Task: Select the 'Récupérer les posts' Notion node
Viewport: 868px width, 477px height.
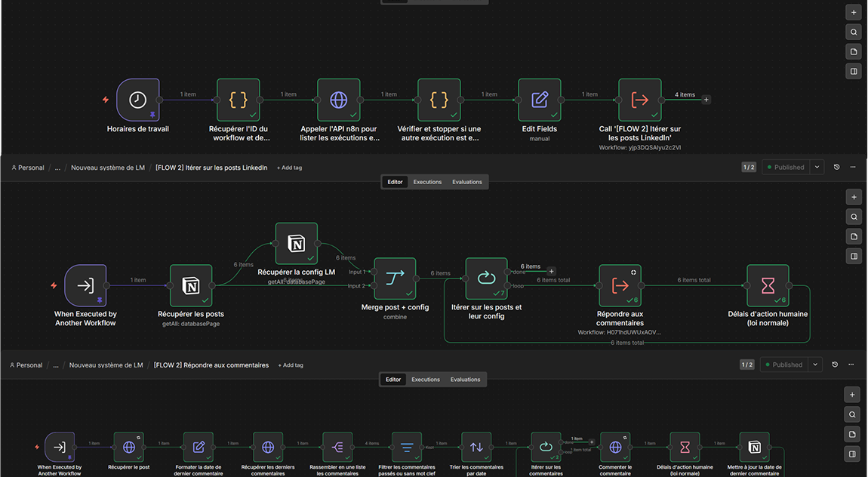Action: point(191,285)
